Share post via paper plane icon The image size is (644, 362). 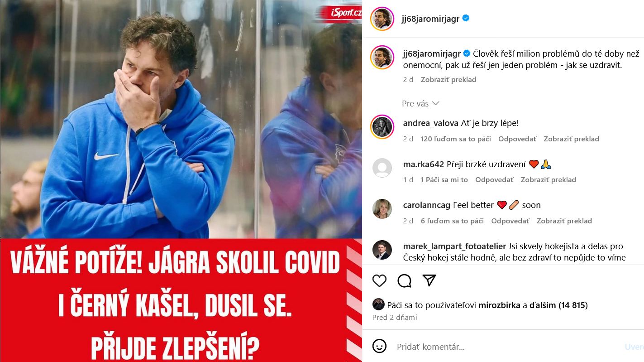(x=429, y=280)
